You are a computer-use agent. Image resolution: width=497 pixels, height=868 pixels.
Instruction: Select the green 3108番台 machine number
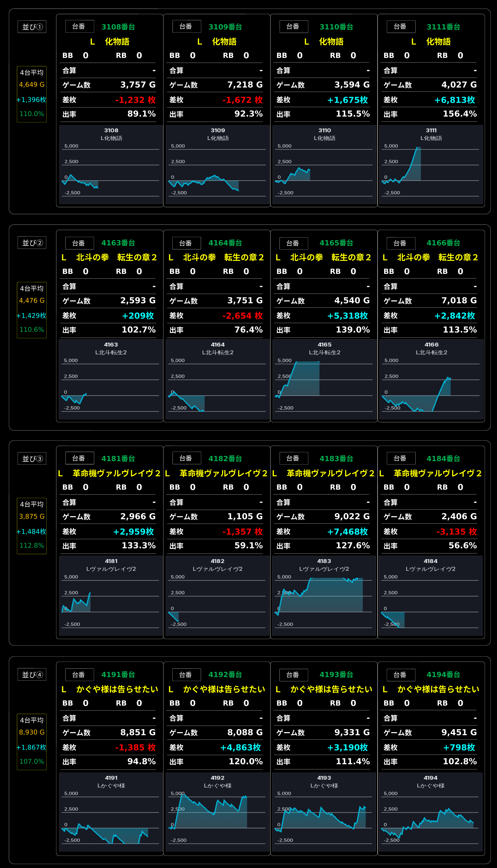(118, 27)
